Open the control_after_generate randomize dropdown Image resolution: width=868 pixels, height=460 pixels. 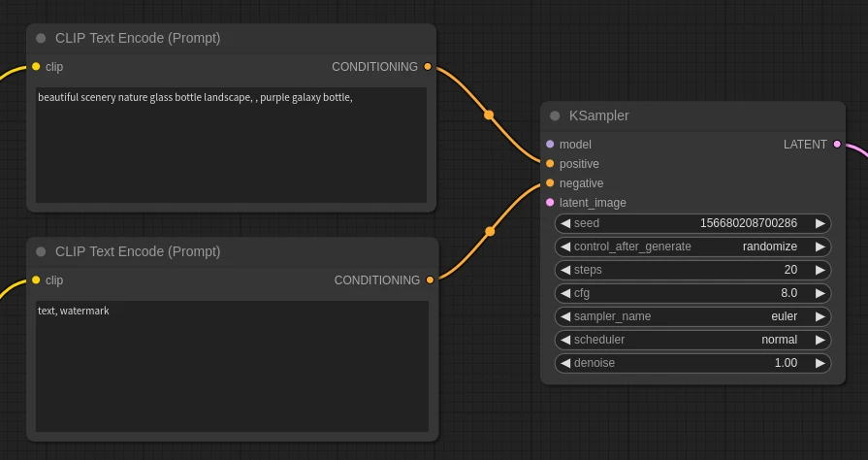click(692, 246)
